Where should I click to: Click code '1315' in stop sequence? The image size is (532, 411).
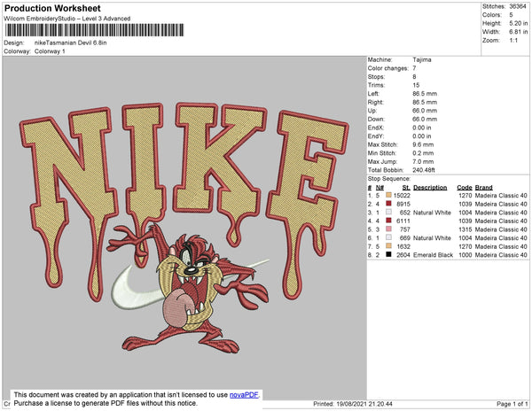(x=465, y=229)
